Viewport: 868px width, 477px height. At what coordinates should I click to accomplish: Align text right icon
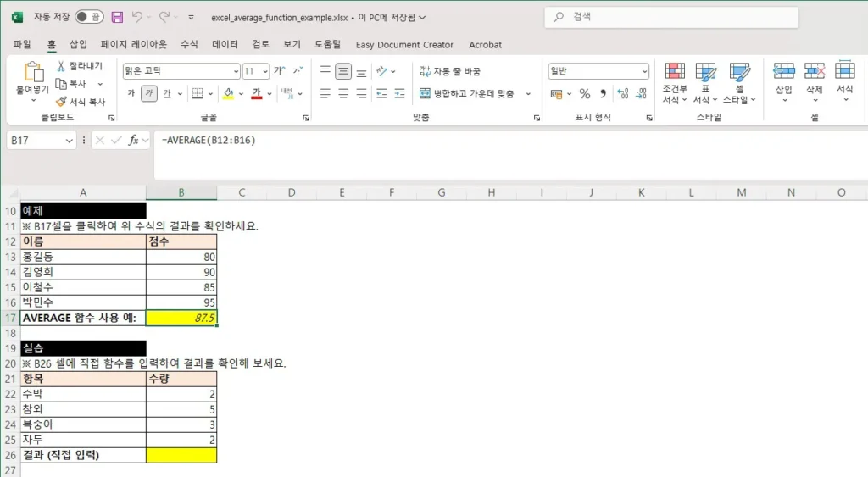click(x=361, y=93)
